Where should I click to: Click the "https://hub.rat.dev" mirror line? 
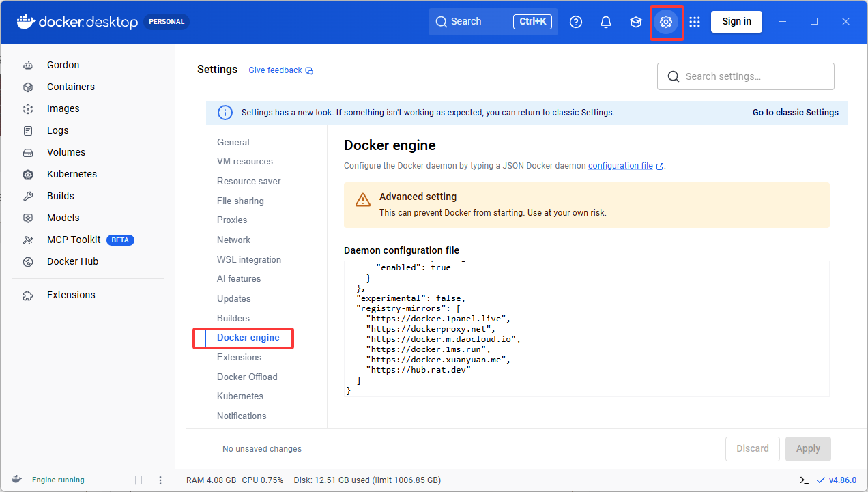tap(418, 370)
